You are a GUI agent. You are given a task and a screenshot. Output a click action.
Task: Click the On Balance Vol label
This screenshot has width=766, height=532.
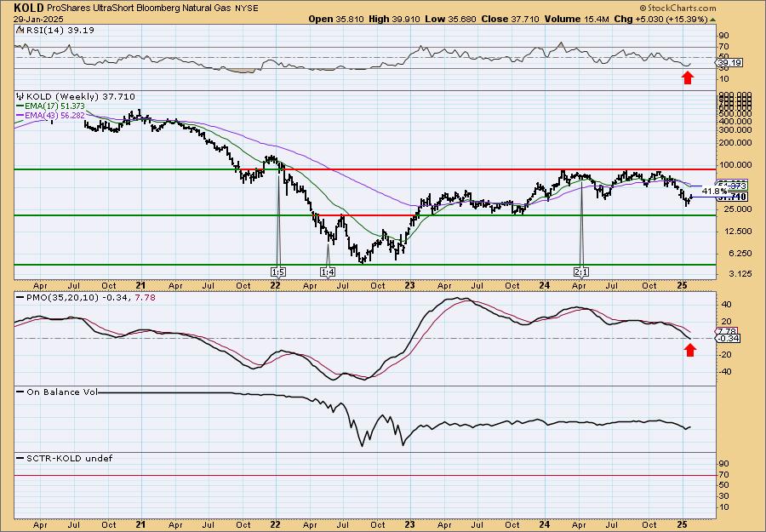click(62, 392)
